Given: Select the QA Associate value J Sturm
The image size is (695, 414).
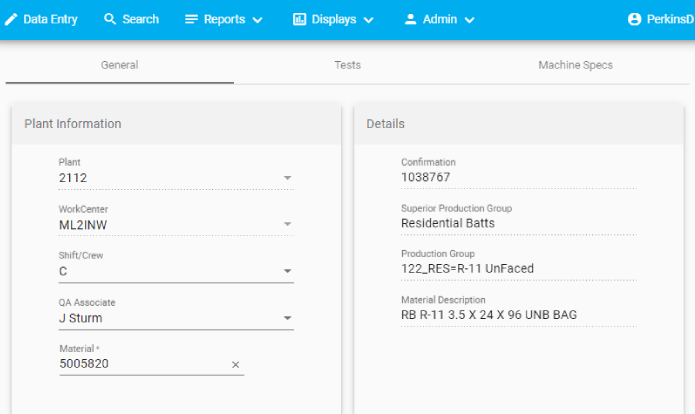Looking at the screenshot, I should 81,318.
